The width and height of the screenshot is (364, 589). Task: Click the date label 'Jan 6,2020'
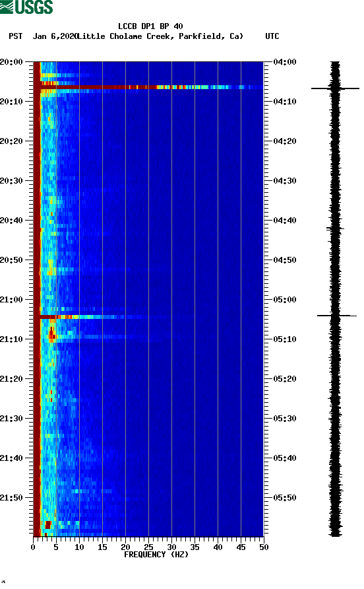55,36
